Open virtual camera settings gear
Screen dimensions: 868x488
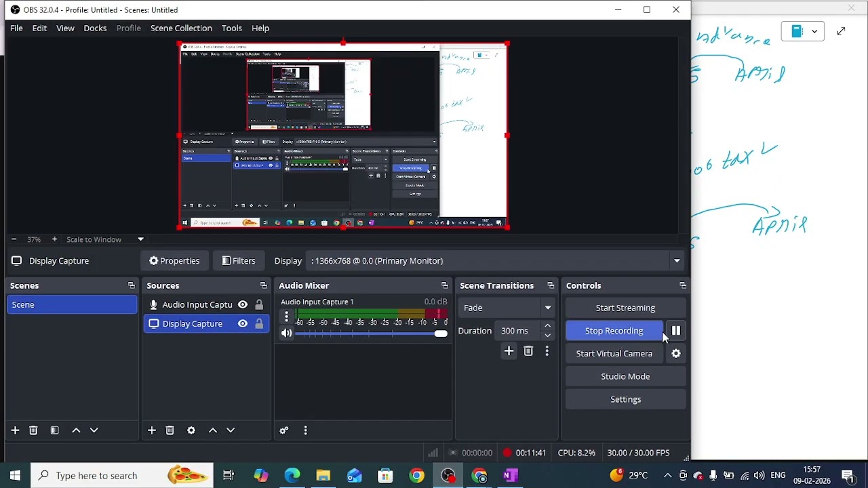[676, 354]
